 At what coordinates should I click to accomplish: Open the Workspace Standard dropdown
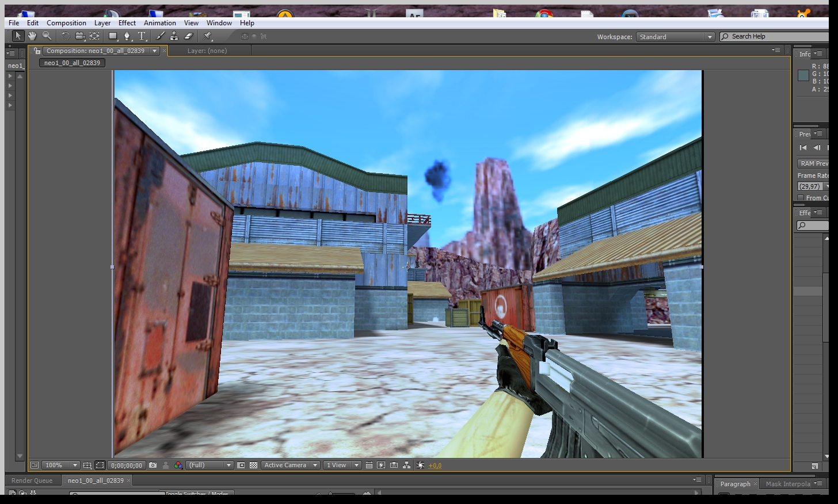pos(675,37)
